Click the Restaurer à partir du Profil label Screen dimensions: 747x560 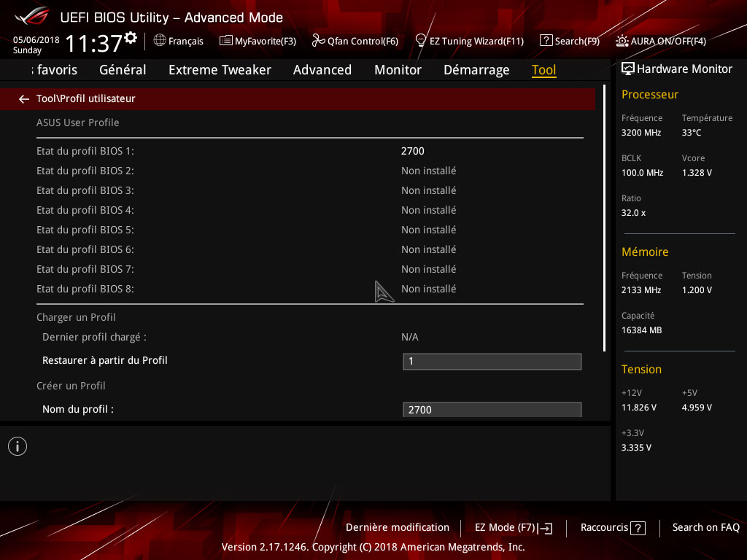[105, 360]
